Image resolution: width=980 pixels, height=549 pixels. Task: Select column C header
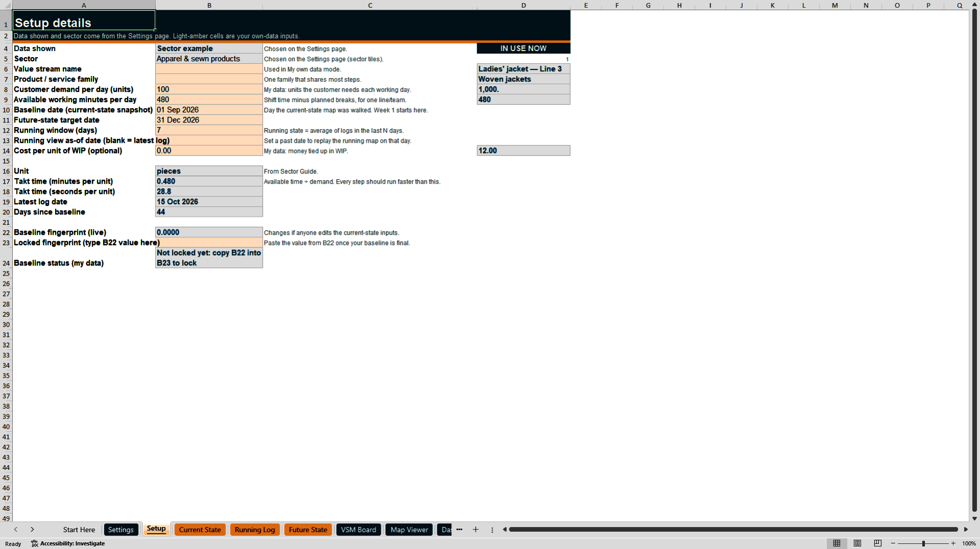(x=370, y=5)
